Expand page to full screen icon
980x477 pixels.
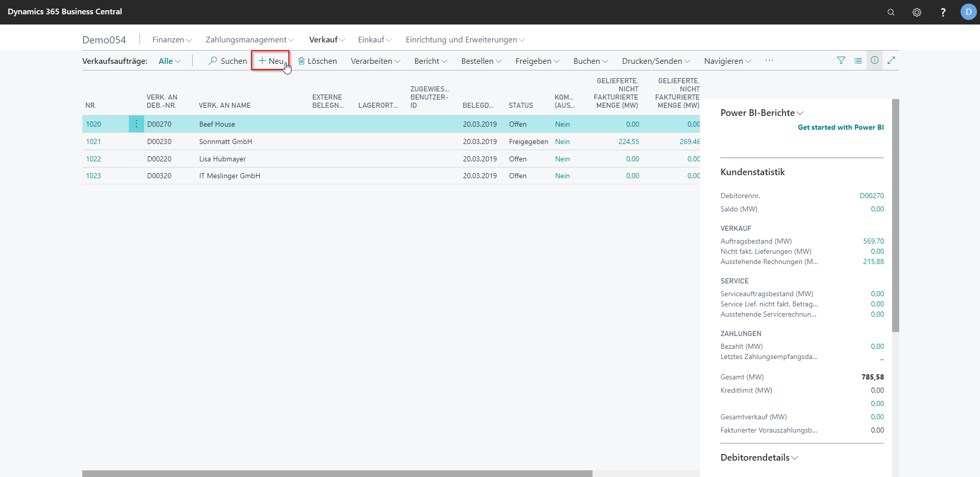click(x=891, y=60)
